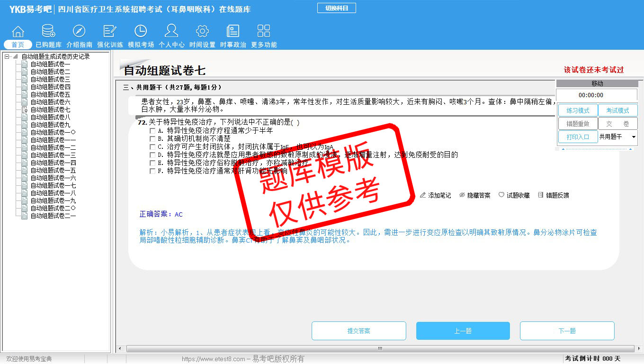Select the 强化训练 notepad icon

coord(110,31)
